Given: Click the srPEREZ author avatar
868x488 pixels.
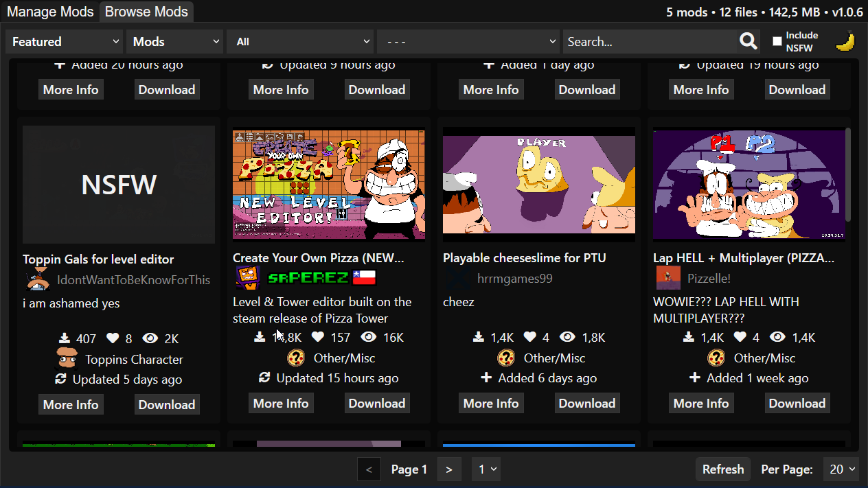Looking at the screenshot, I should (x=247, y=277).
